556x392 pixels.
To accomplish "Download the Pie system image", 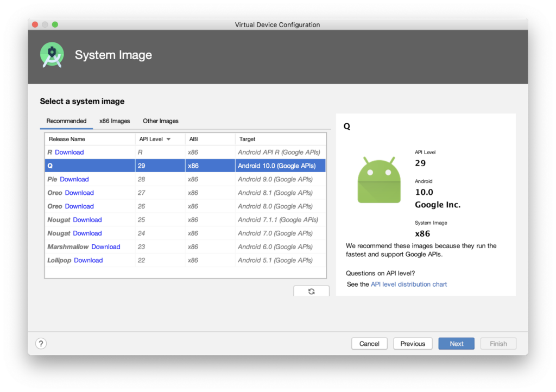I will [x=74, y=179].
